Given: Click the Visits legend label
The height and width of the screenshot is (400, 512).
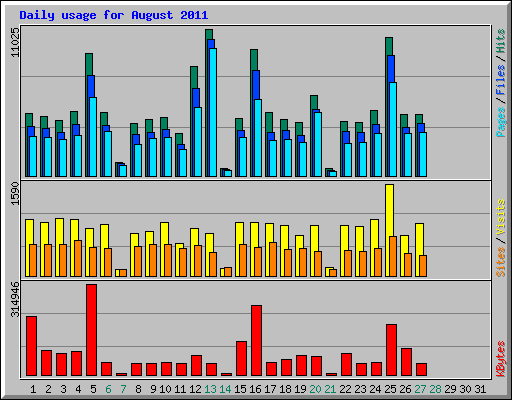Looking at the screenshot, I should click(501, 218).
